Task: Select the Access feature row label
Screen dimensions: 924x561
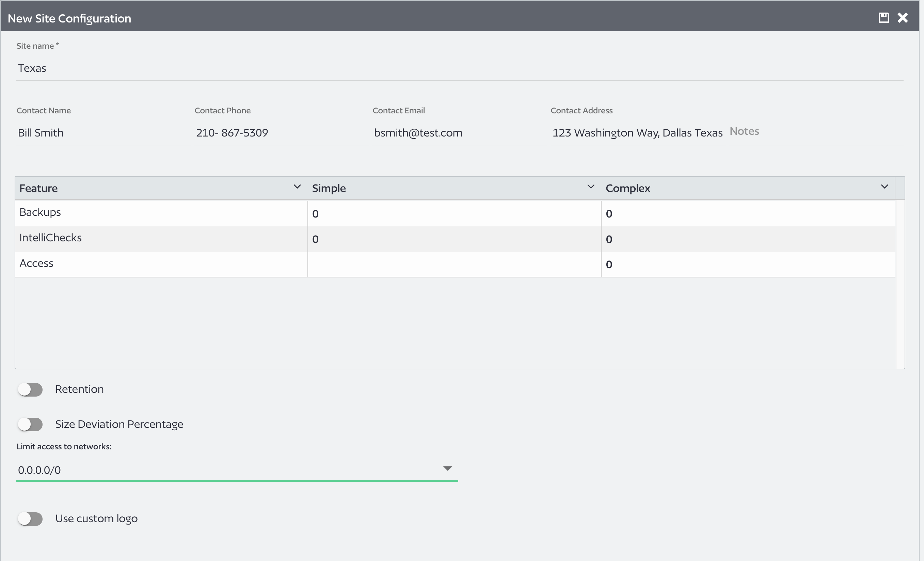Action: (36, 263)
